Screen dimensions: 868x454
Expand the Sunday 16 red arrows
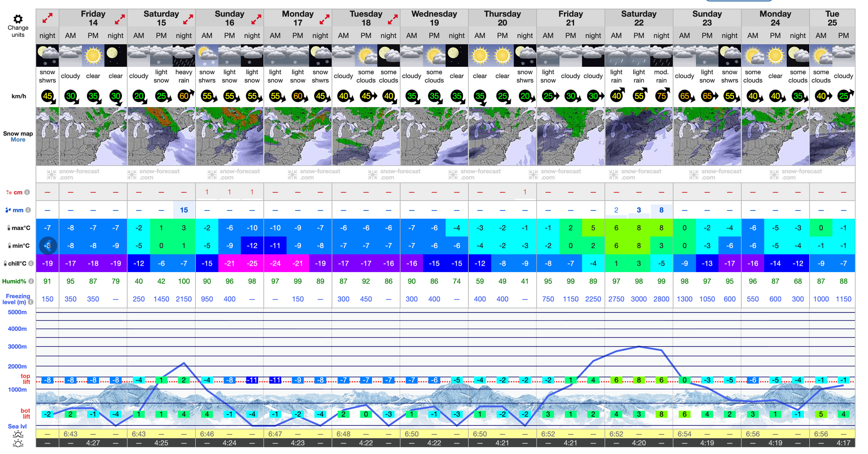(x=256, y=19)
